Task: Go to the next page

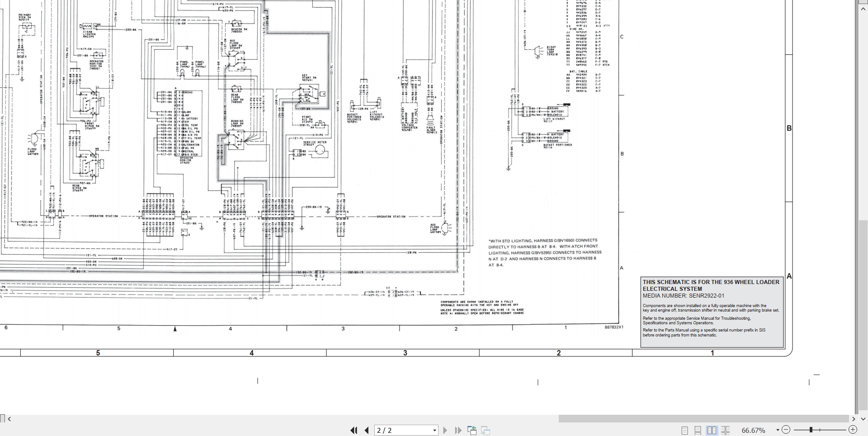Action: (445, 430)
